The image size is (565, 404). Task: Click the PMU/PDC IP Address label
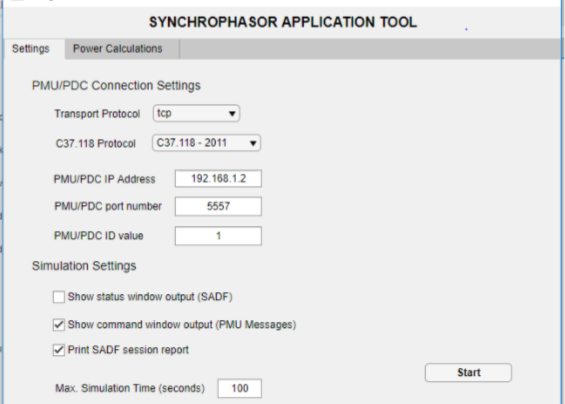104,179
